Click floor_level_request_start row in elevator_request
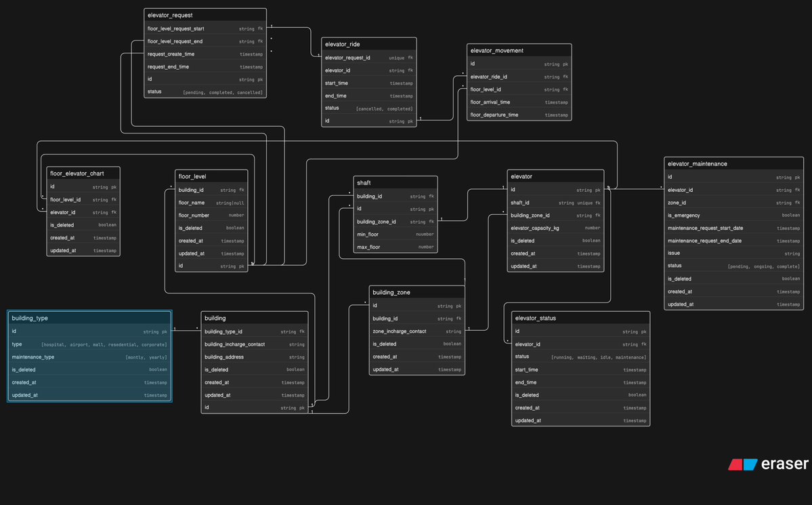The image size is (812, 505). pos(205,28)
